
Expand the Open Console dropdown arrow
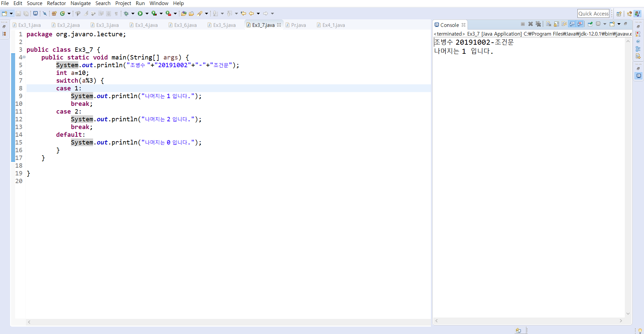pos(619,24)
